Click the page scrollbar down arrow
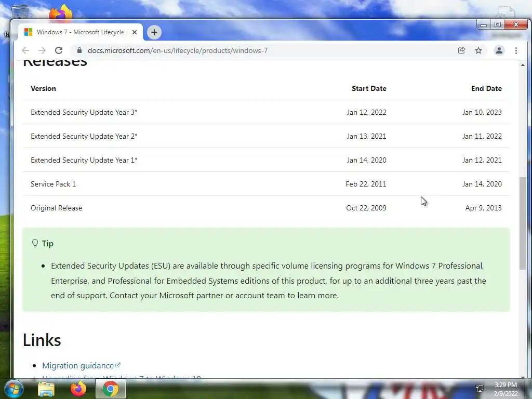 (523, 376)
